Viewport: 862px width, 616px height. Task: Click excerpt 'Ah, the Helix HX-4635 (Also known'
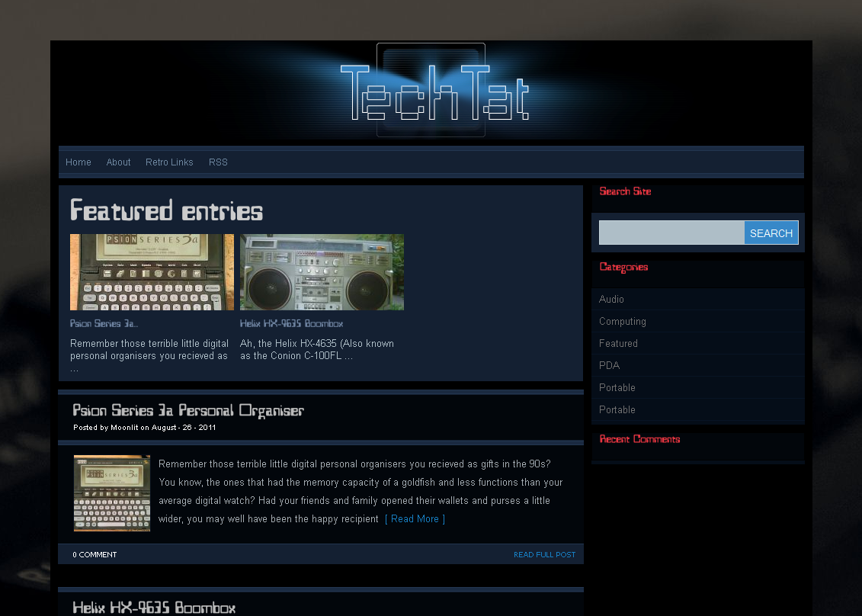(316, 343)
